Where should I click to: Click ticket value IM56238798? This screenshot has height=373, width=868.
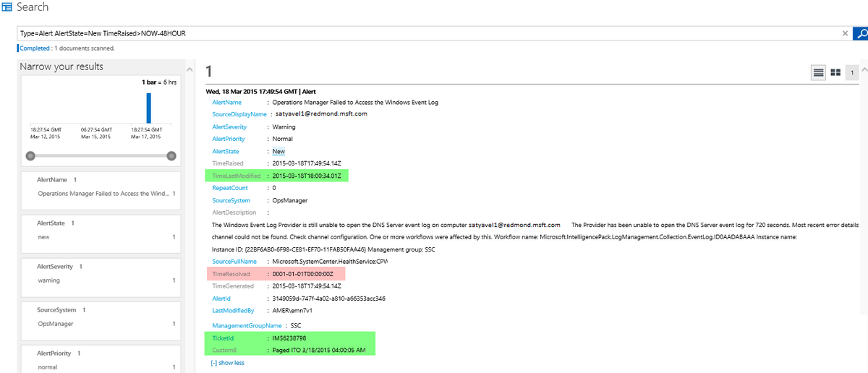289,338
